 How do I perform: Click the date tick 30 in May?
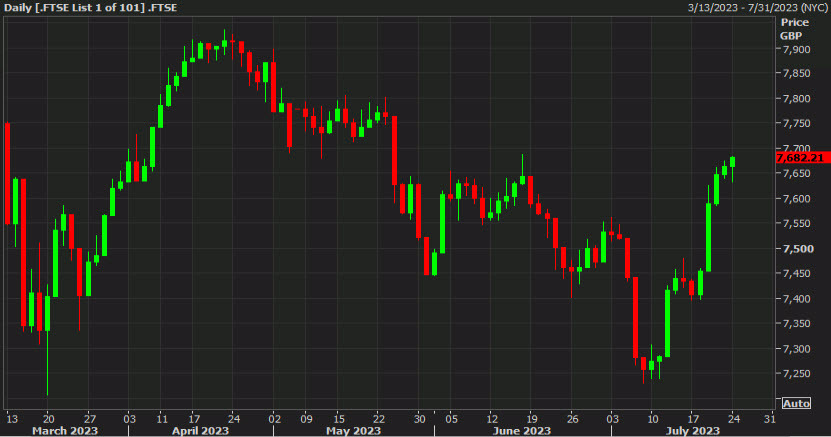click(x=419, y=419)
